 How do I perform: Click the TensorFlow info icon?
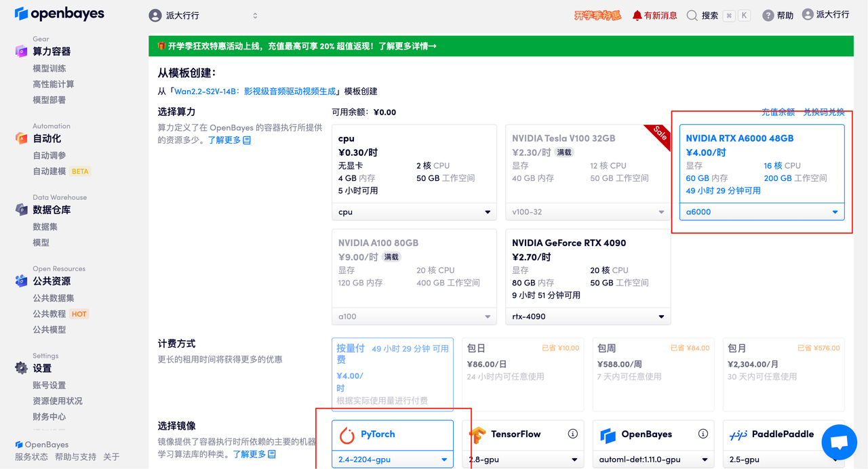tap(572, 434)
